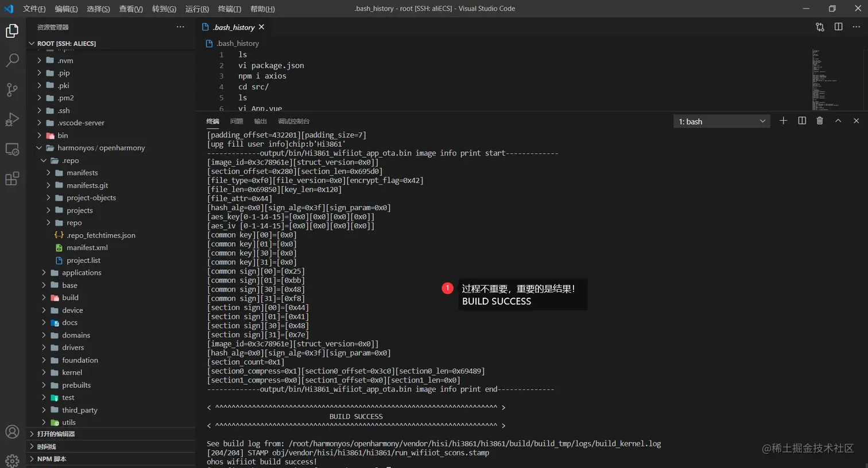Kill the terminal with trash icon
The width and height of the screenshot is (868, 468).
click(x=820, y=120)
